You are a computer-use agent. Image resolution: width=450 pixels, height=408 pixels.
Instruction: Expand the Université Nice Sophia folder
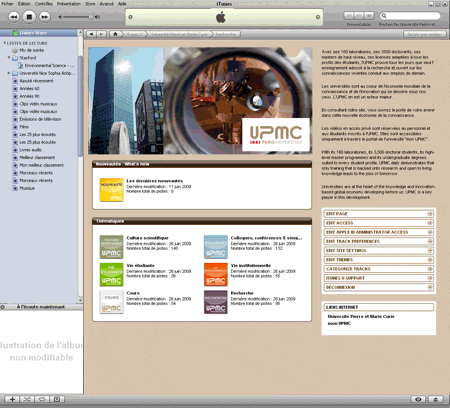tap(9, 73)
